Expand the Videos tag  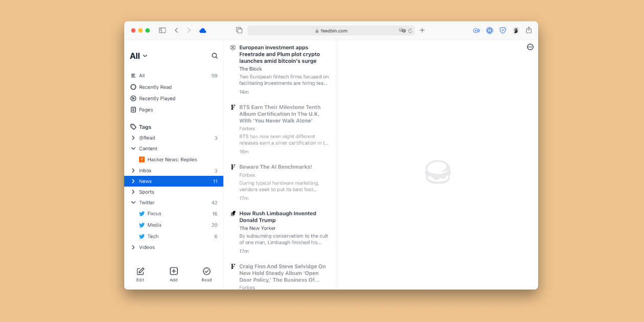(x=133, y=247)
